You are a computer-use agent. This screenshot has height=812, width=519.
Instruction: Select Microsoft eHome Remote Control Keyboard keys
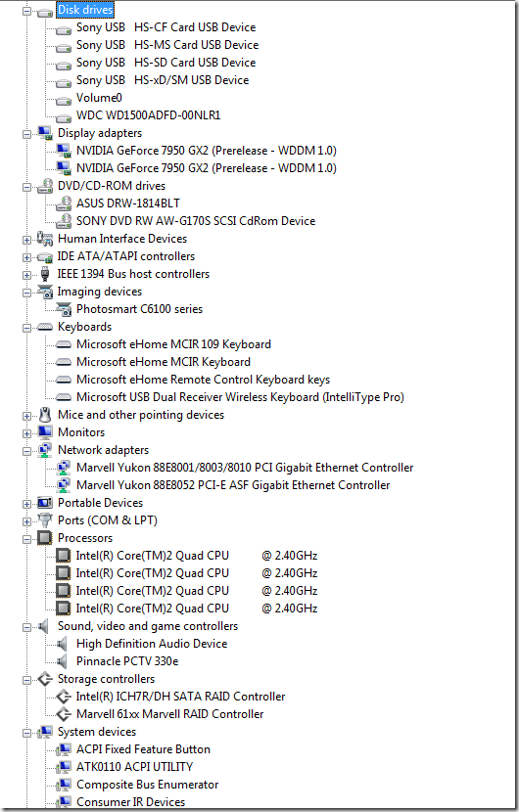(x=204, y=380)
